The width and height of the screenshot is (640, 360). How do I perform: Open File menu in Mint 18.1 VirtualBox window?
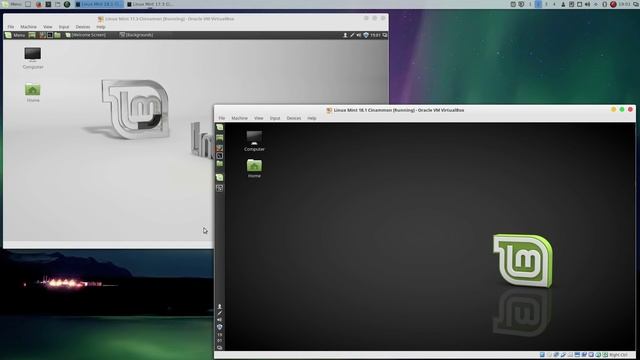pyautogui.click(x=222, y=118)
